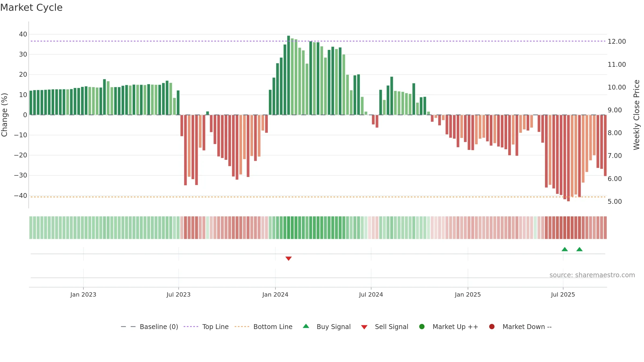Click the Change (%) axis title
Viewport: 644px width, 362px height.
[x=4, y=115]
